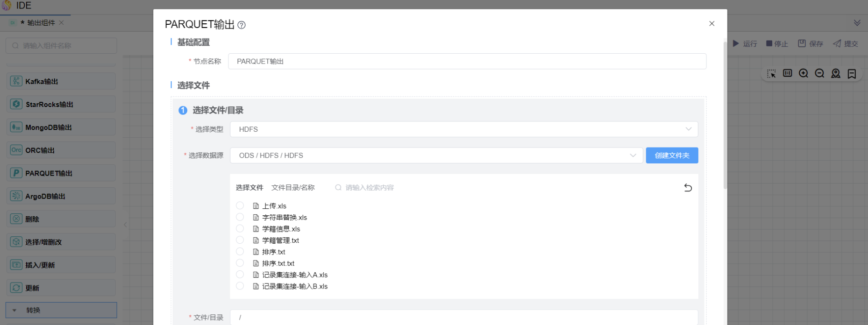
Task: Click the 文件目录/名称 search type tab
Action: pos(293,188)
